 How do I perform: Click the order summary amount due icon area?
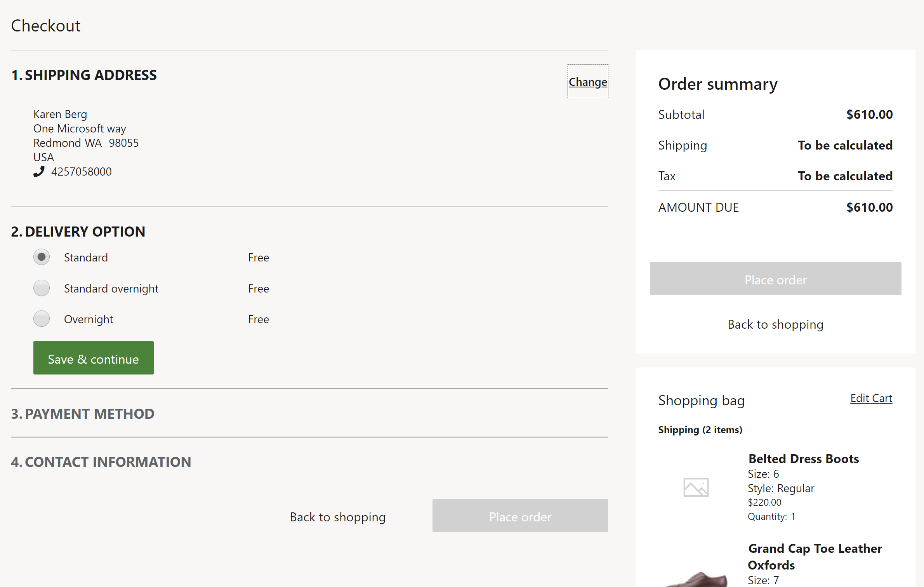point(776,207)
